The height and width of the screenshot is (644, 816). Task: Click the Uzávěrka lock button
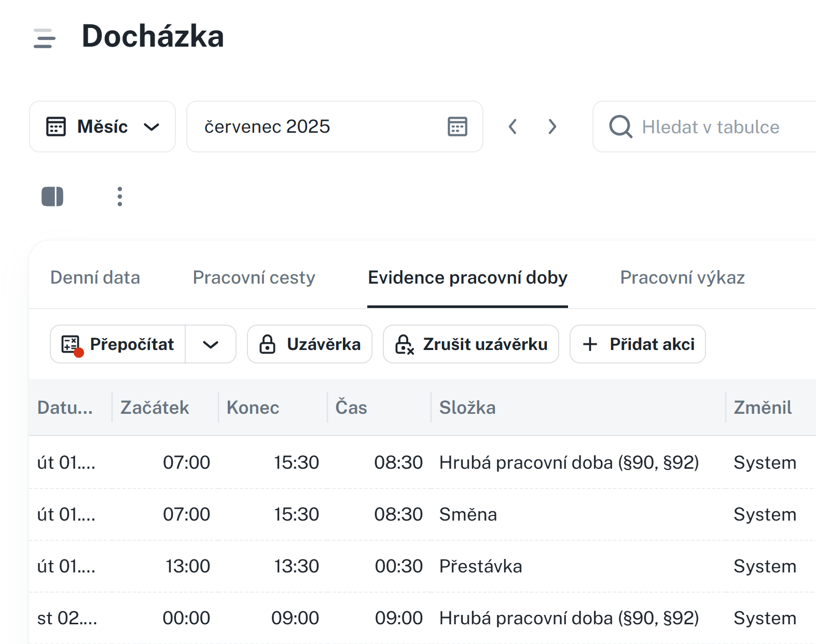tap(310, 344)
